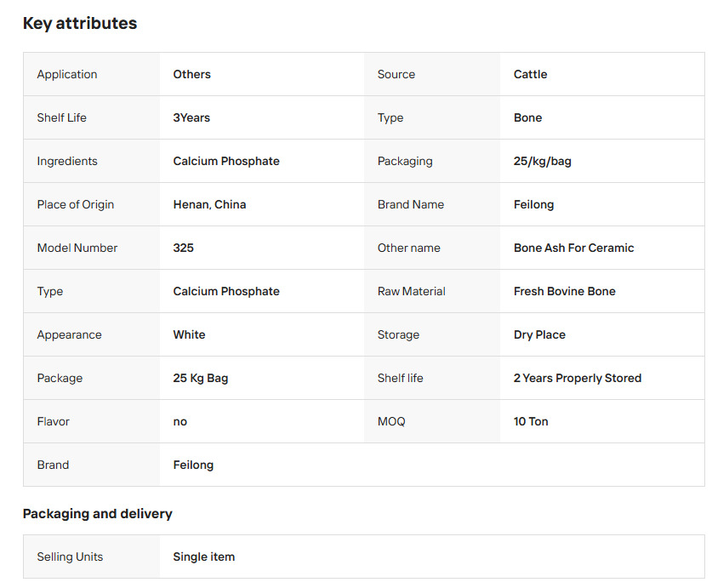This screenshot has width=712, height=588.
Task: Select the Bone Ash For Ceramic text
Action: tap(573, 248)
